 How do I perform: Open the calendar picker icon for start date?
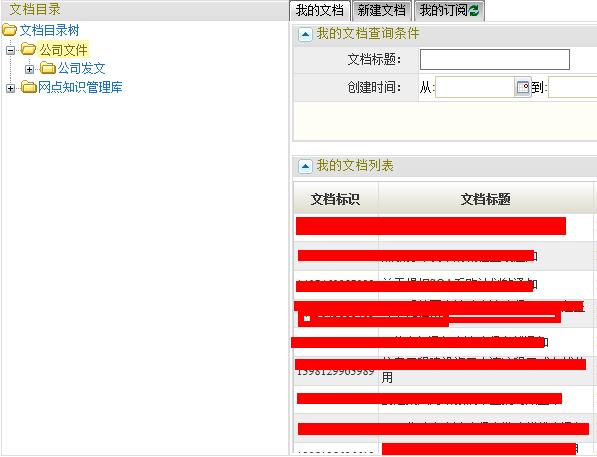[522, 87]
